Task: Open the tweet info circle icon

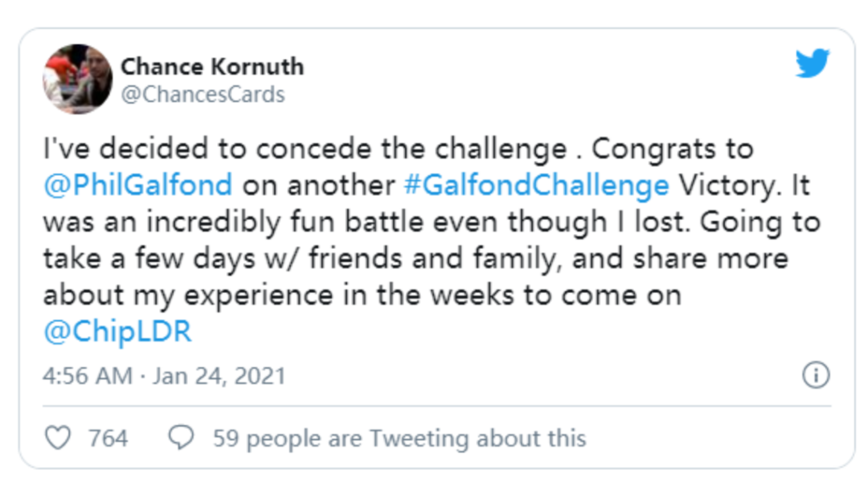Action: 816,375
